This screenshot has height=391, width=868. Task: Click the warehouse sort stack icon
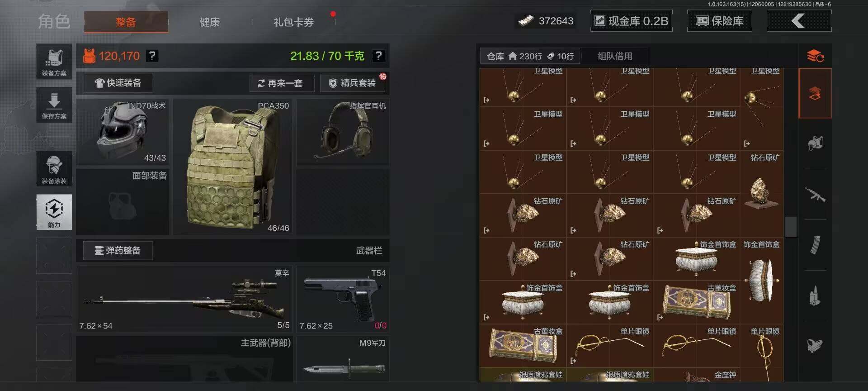[x=815, y=56]
